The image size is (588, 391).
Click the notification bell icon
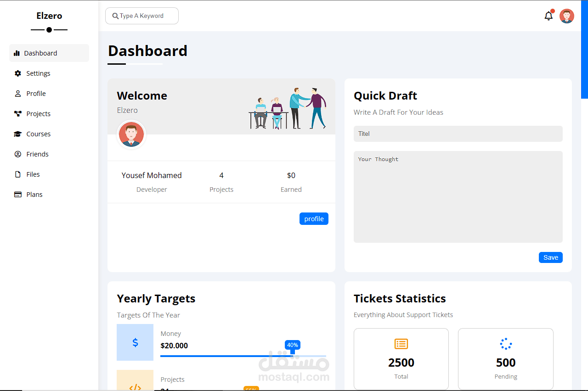tap(548, 16)
